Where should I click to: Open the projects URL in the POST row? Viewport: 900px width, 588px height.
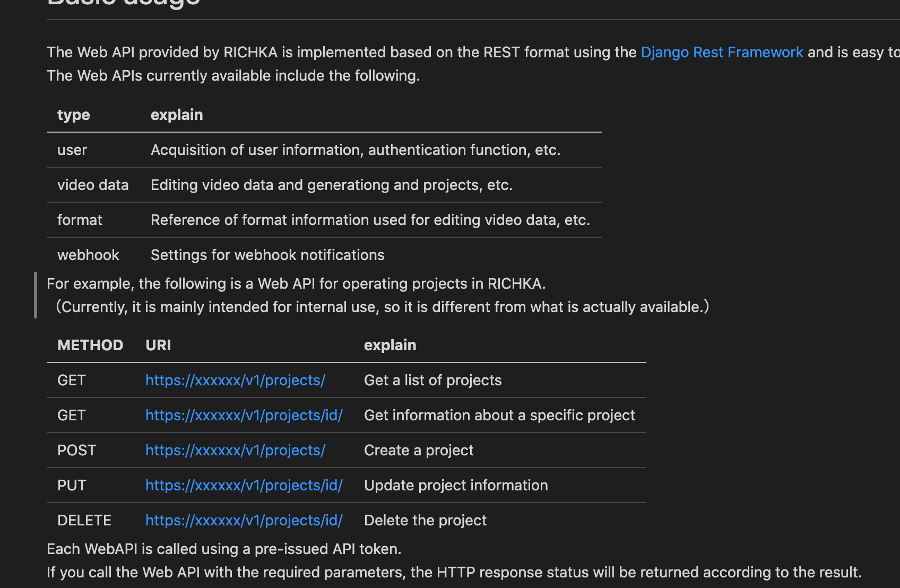click(235, 450)
